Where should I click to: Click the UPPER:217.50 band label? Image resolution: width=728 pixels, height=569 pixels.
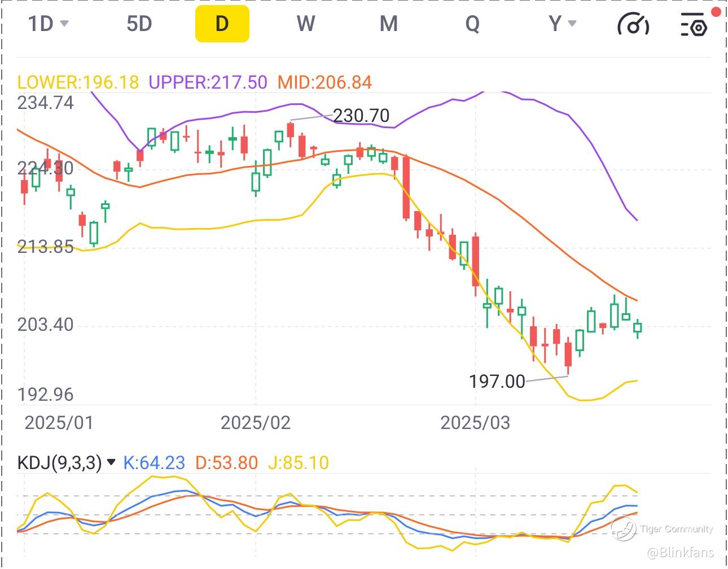click(x=208, y=82)
